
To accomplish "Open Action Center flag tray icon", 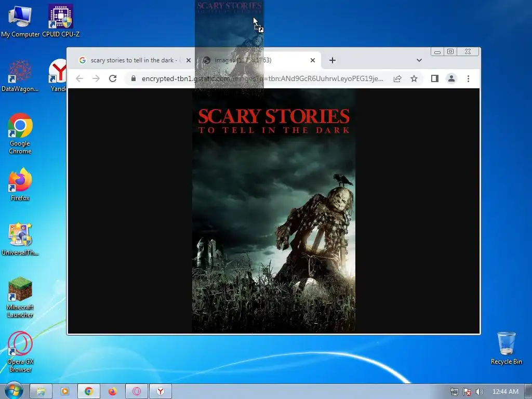I will (467, 392).
